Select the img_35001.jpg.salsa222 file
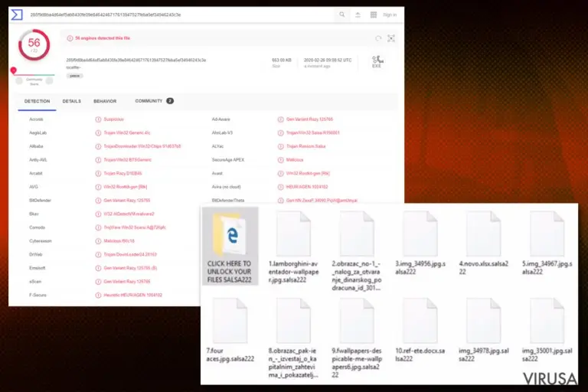Screen dimensions: 588x392 click(x=547, y=330)
